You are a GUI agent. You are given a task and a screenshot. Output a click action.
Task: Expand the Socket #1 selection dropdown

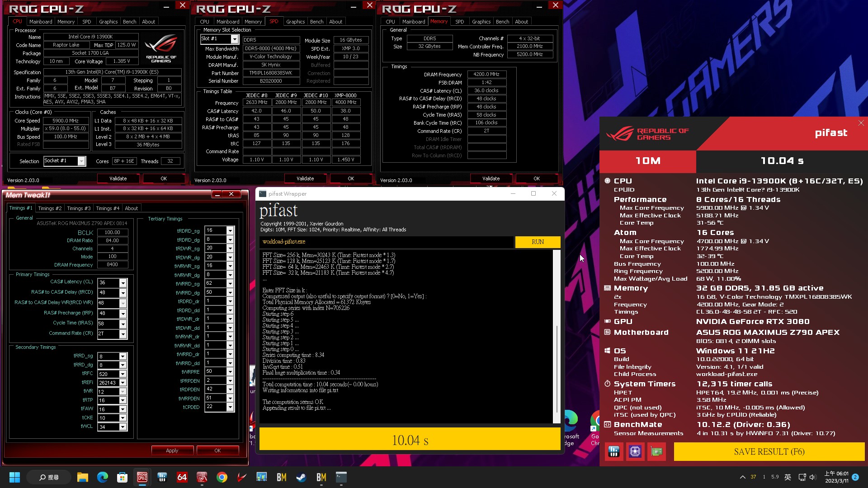click(x=81, y=161)
